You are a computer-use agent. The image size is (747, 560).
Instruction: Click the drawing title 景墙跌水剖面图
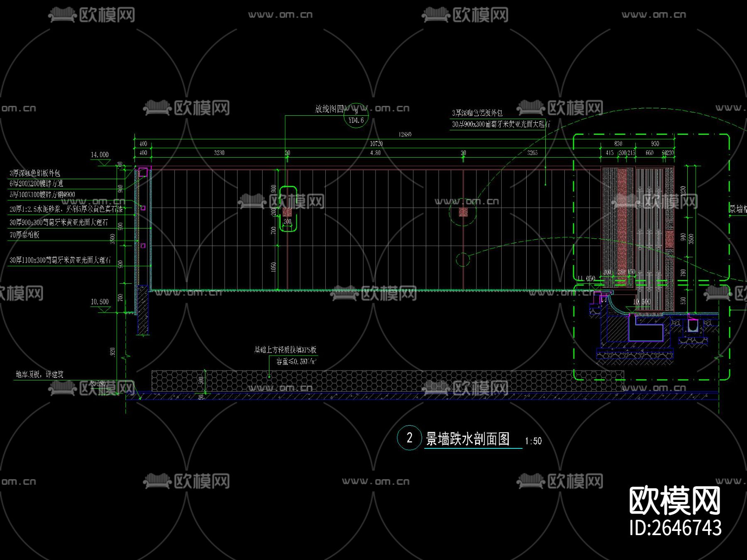coord(468,439)
